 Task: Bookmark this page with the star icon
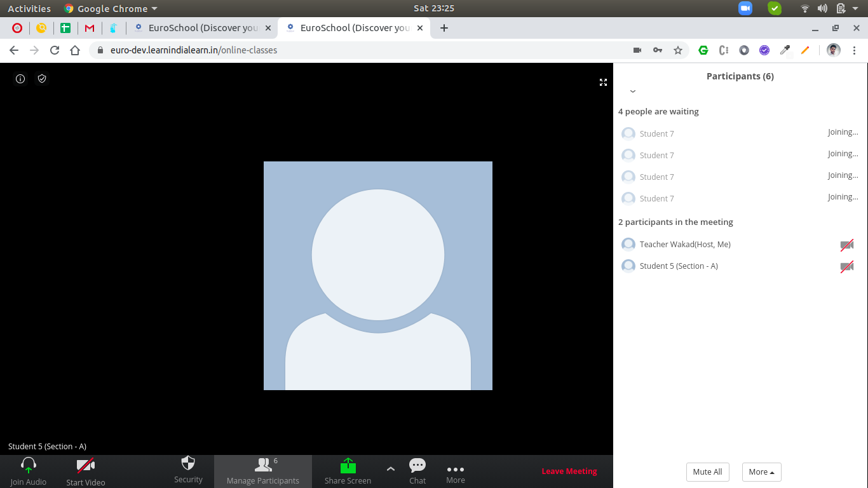[678, 50]
